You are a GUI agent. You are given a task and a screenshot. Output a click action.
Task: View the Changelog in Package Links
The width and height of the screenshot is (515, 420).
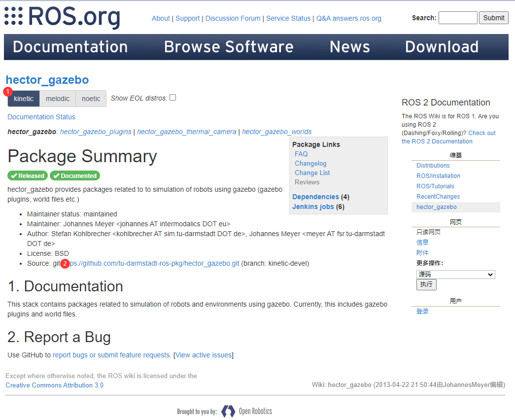pyautogui.click(x=310, y=163)
